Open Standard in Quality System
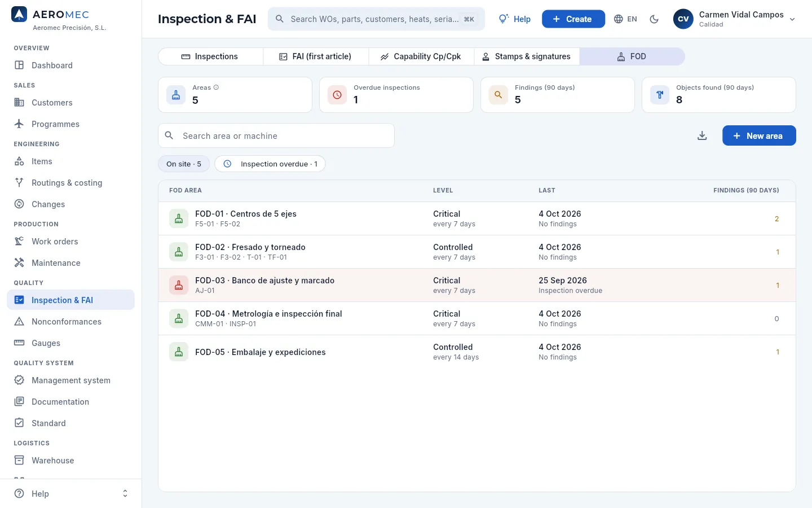 (x=70, y=423)
